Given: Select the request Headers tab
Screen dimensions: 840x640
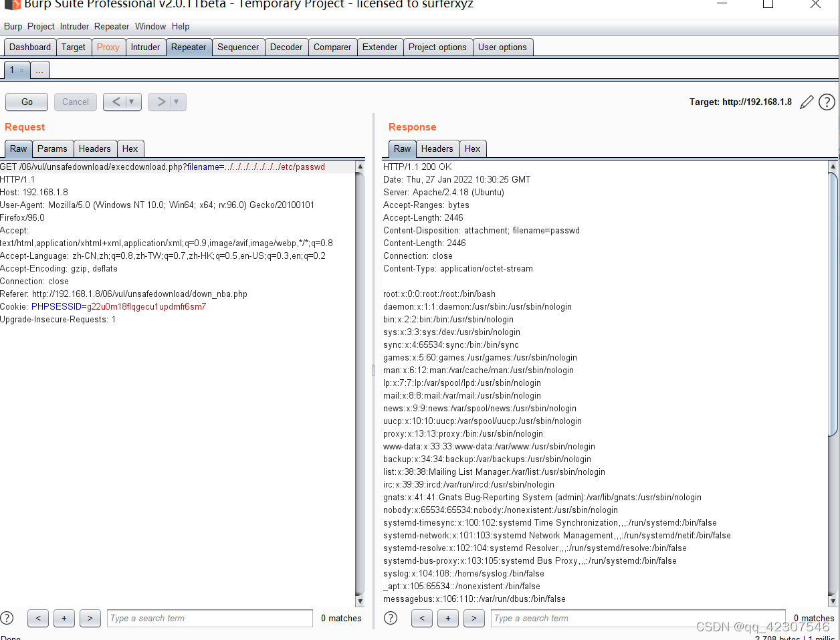Looking at the screenshot, I should (95, 149).
